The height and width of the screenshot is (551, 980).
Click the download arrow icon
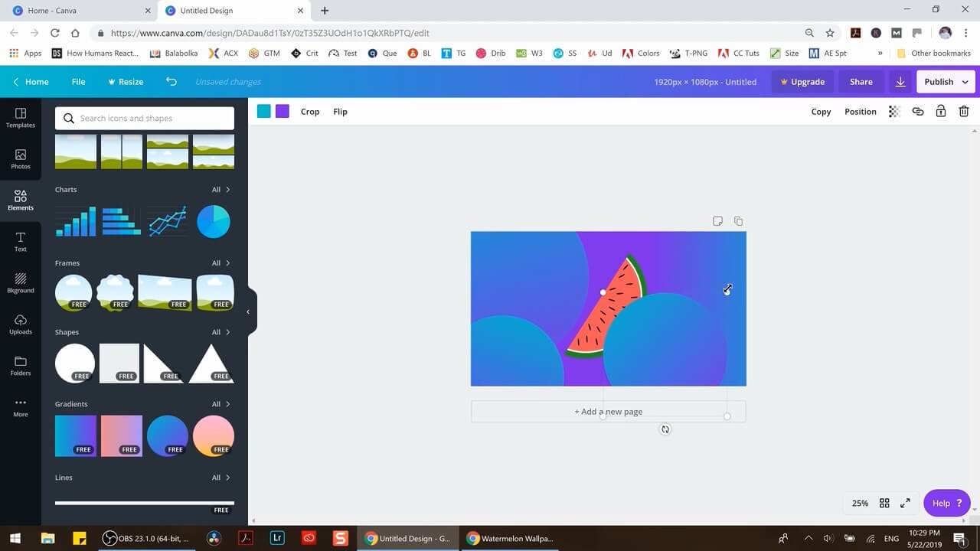[x=900, y=82]
